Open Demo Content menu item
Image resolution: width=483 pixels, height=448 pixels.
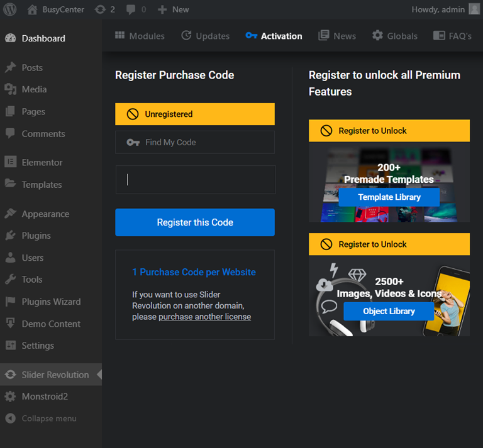51,324
